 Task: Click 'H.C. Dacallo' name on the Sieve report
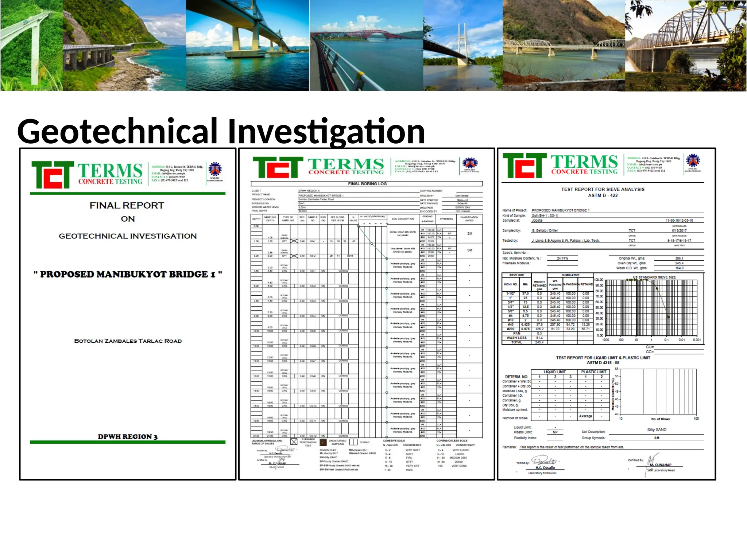click(x=545, y=467)
